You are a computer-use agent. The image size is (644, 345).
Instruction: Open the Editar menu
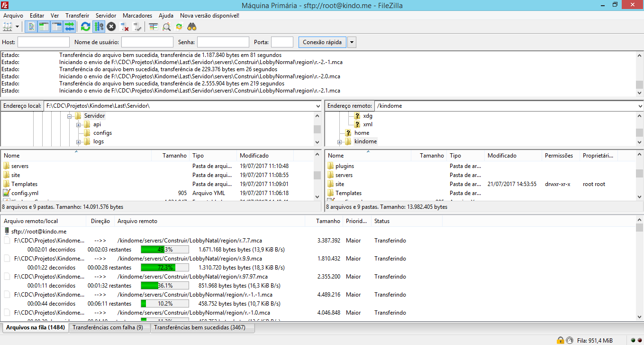[37, 16]
